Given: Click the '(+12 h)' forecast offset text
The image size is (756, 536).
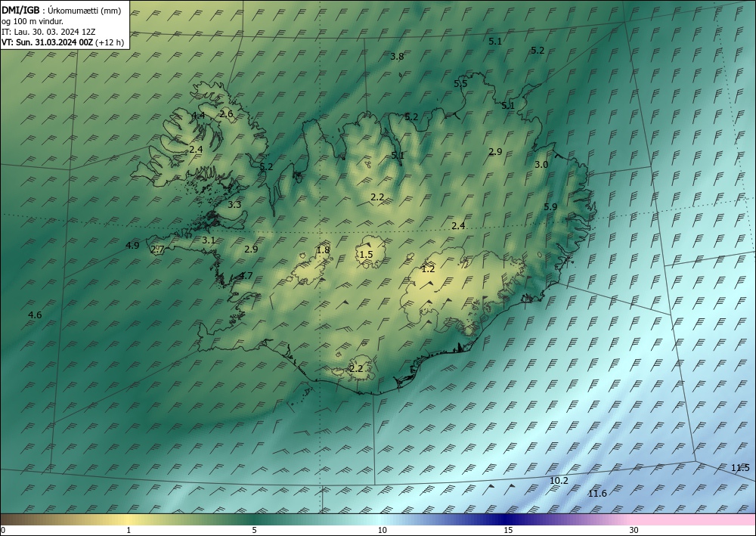Looking at the screenshot, I should click(110, 42).
